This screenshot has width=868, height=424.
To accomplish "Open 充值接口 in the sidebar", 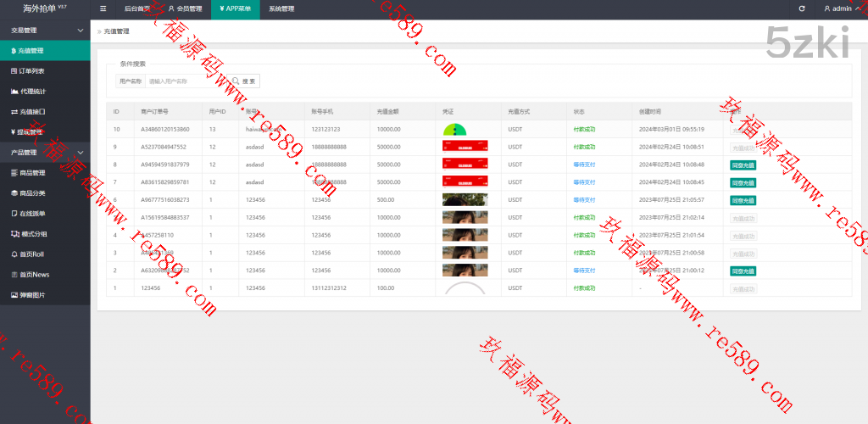I will point(32,111).
